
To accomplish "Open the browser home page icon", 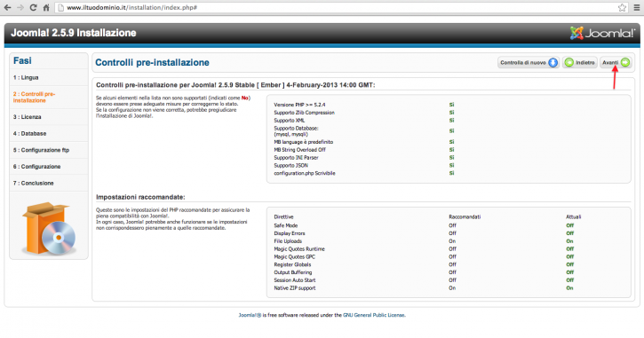I will [x=46, y=7].
